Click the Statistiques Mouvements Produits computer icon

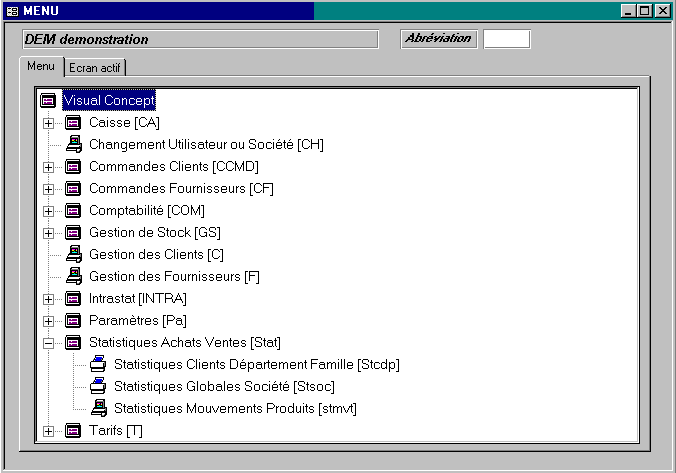99,408
